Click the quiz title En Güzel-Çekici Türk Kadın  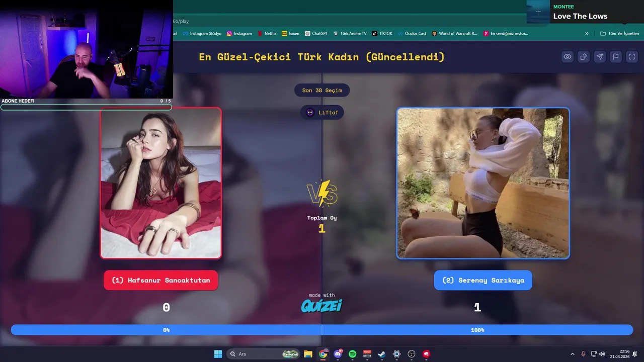322,57
